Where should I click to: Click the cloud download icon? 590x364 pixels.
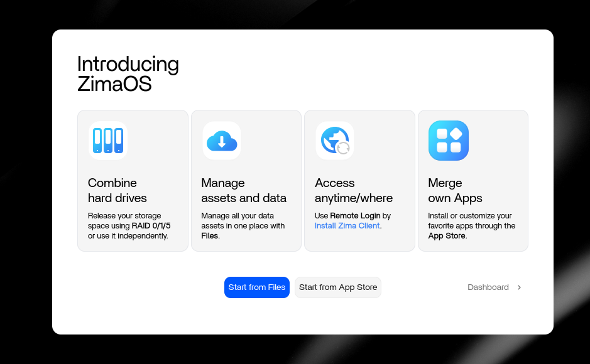coord(221,141)
